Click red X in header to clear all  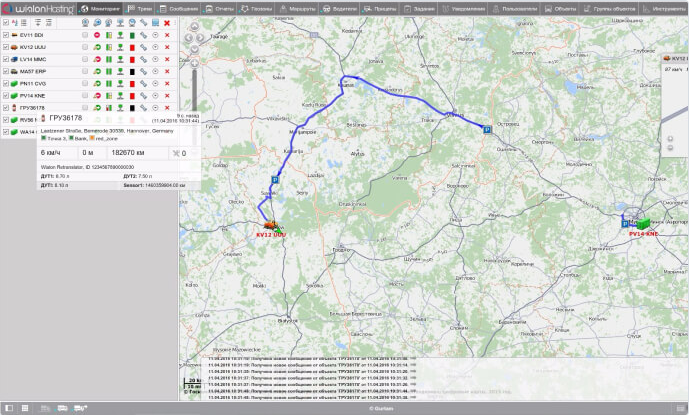[x=167, y=23]
